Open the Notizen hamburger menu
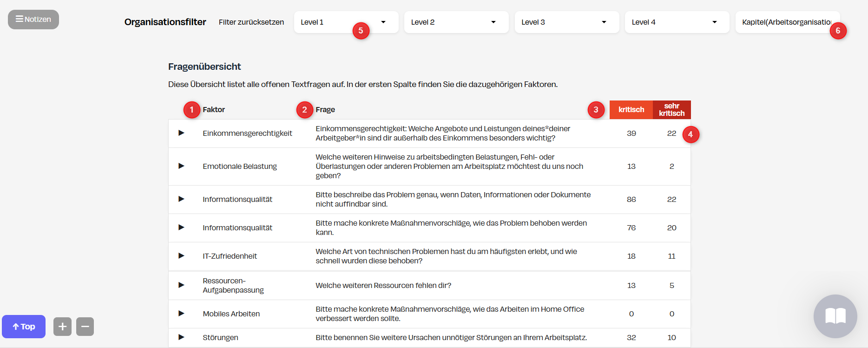The image size is (868, 348). pyautogui.click(x=33, y=20)
